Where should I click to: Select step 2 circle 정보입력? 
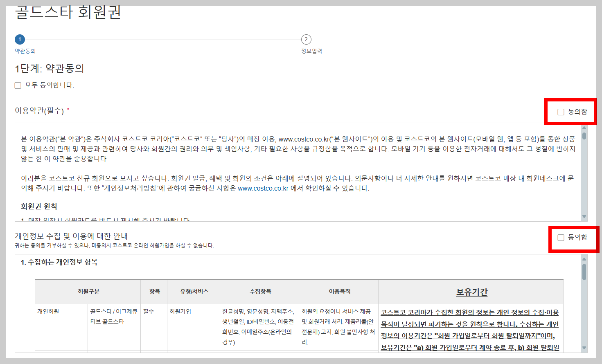(306, 40)
